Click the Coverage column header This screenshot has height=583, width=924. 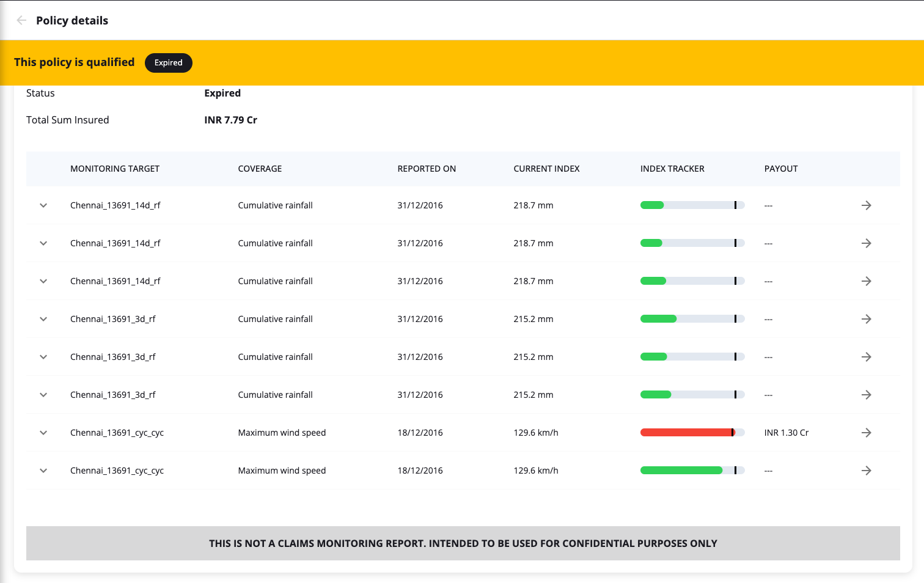point(260,169)
